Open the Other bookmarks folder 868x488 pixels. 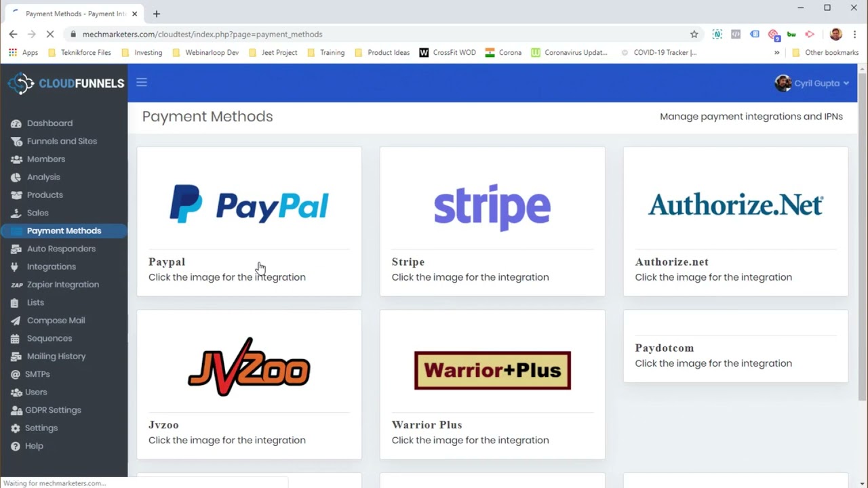click(825, 52)
